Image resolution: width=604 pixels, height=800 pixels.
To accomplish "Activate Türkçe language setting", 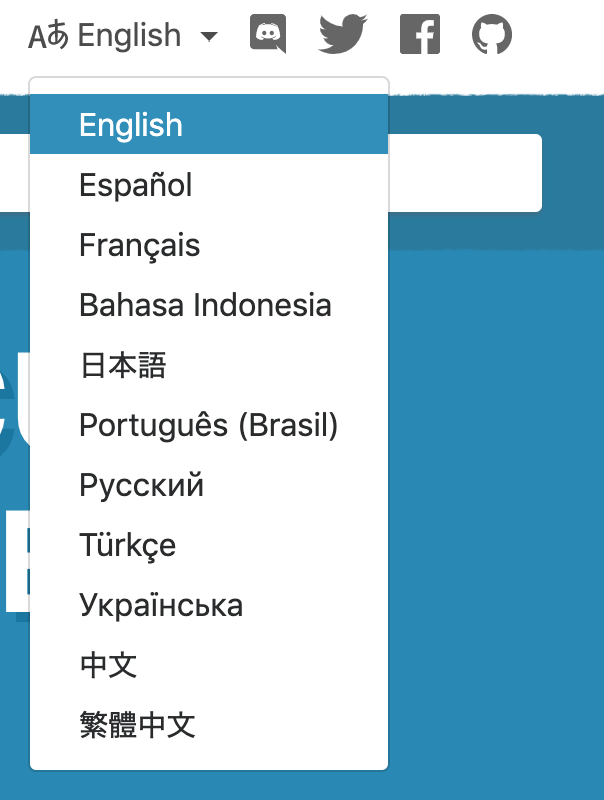I will tap(127, 545).
